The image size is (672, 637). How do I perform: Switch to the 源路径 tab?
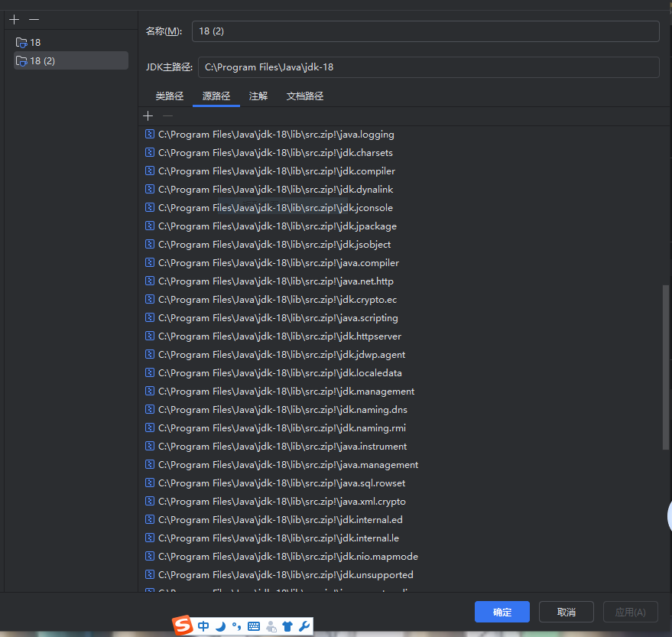(x=216, y=96)
